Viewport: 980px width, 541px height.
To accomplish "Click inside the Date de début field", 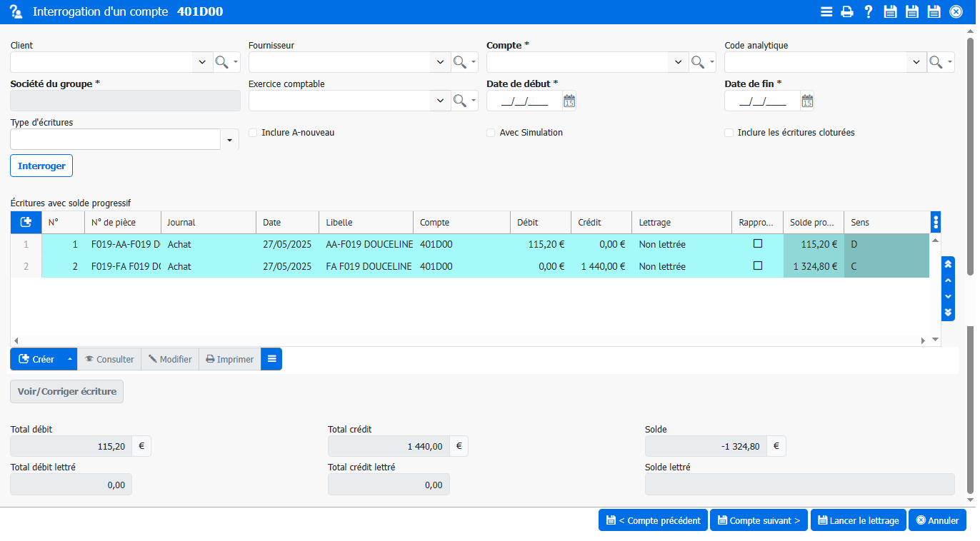I will tap(524, 101).
